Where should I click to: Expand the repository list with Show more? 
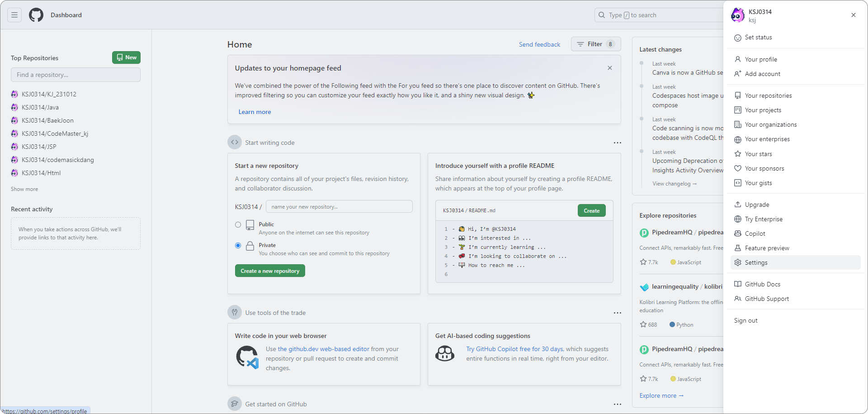24,189
